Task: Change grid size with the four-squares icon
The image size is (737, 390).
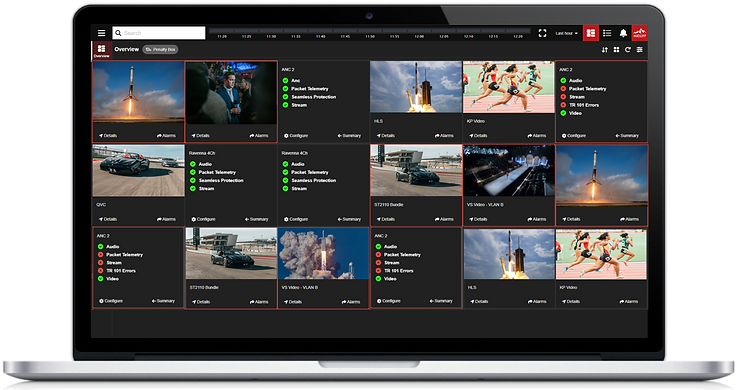Action: click(x=616, y=49)
